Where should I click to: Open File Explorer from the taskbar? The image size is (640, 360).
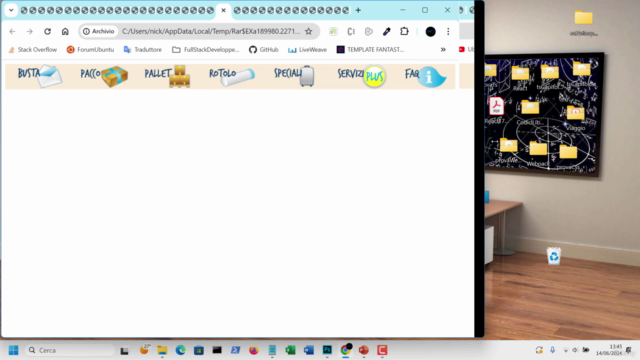[x=162, y=350]
